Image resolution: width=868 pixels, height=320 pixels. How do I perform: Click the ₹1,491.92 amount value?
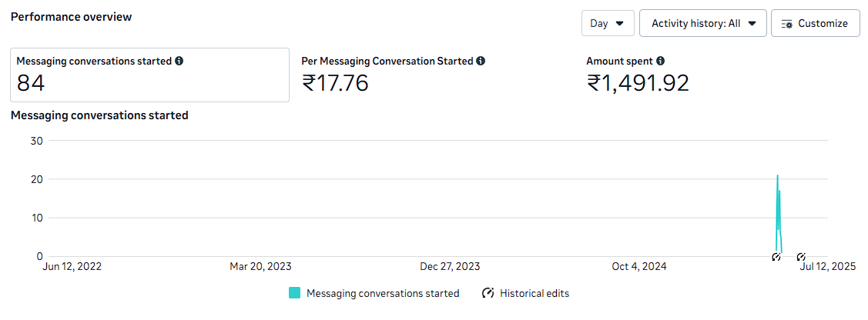point(638,83)
